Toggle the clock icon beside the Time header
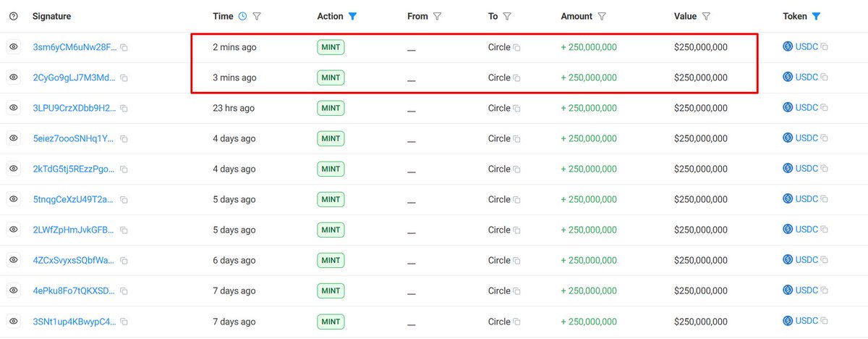868x339 pixels. [x=242, y=16]
